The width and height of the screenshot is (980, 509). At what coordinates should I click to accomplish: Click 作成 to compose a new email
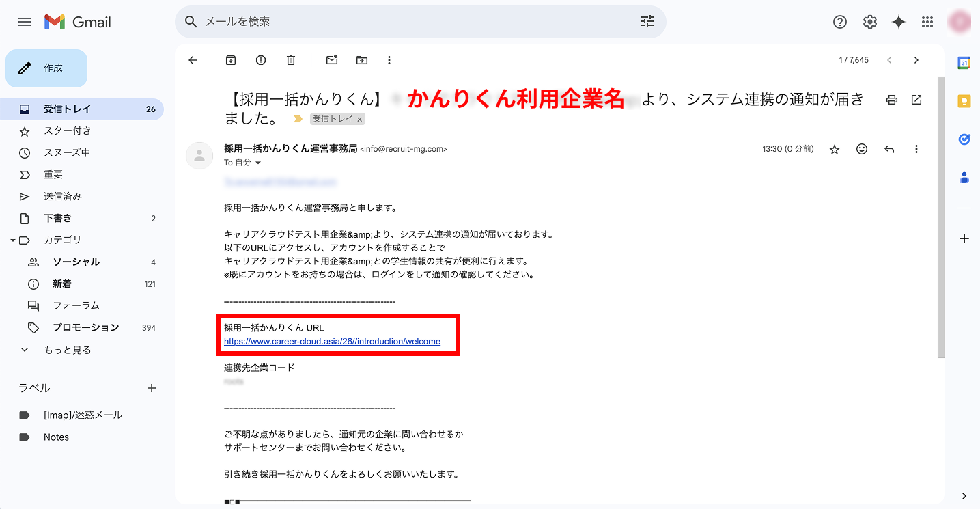46,68
